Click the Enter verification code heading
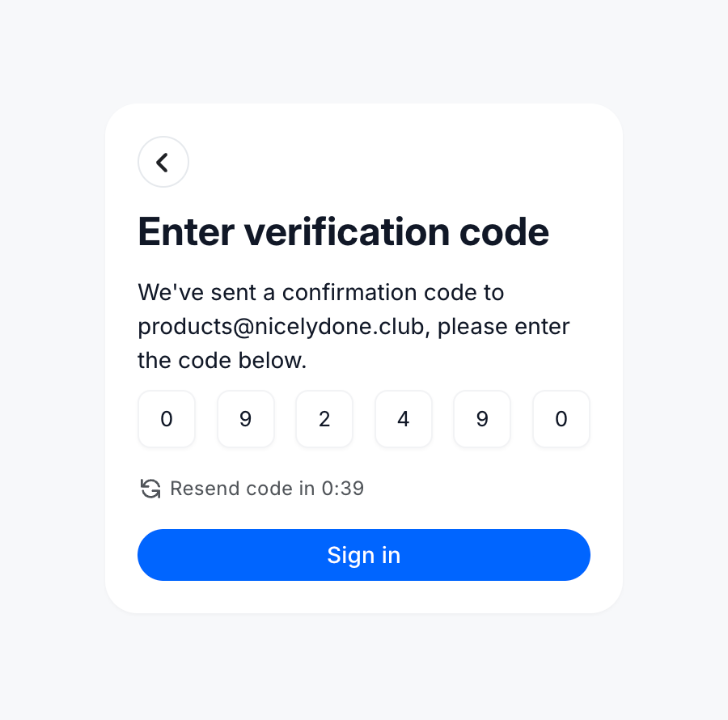The width and height of the screenshot is (728, 720). (x=343, y=232)
